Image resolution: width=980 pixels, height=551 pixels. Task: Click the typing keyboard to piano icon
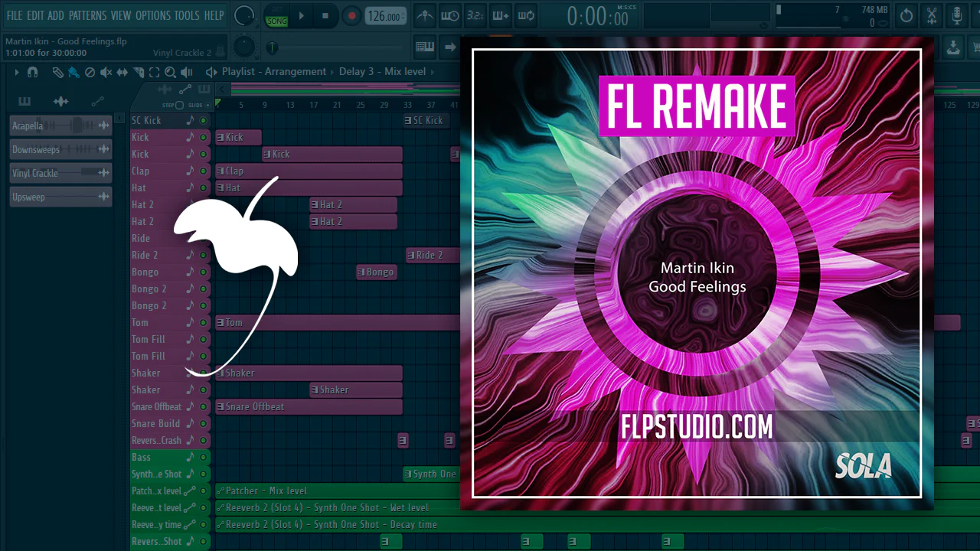pyautogui.click(x=425, y=47)
